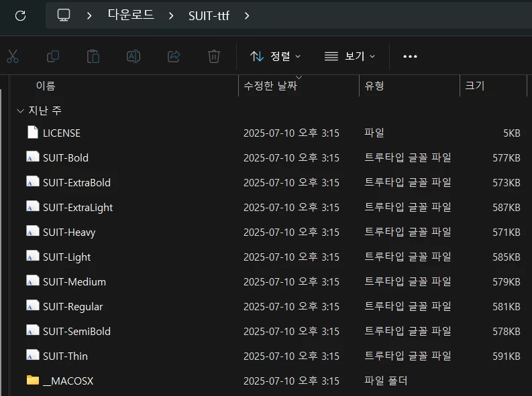Screen dimensions: 532x396
Task: Open the See more ellipsis menu
Action: tap(410, 56)
